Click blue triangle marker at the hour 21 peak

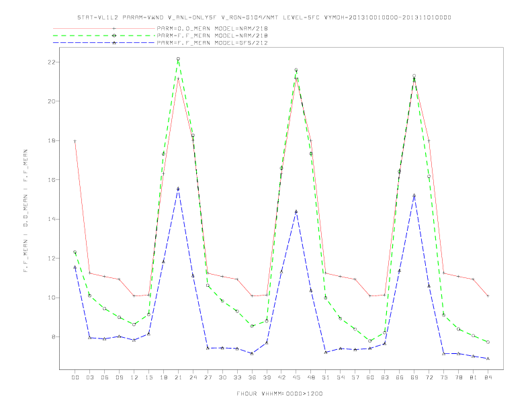[x=178, y=189]
